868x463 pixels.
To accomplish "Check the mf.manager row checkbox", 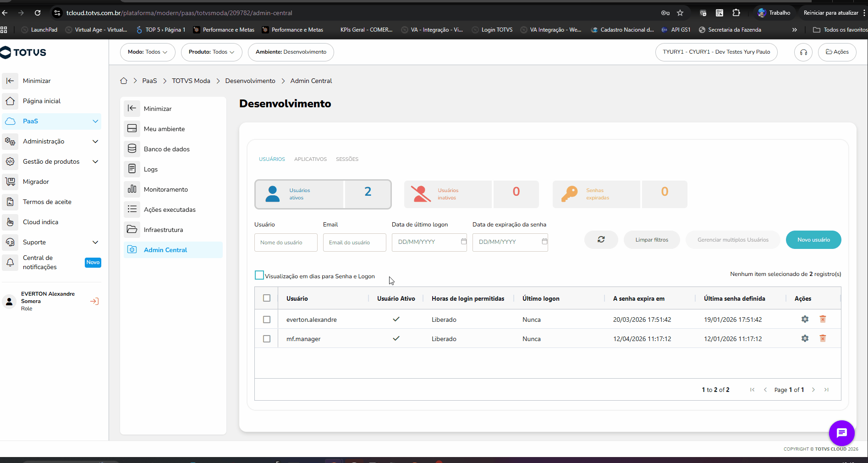I will click(x=267, y=339).
